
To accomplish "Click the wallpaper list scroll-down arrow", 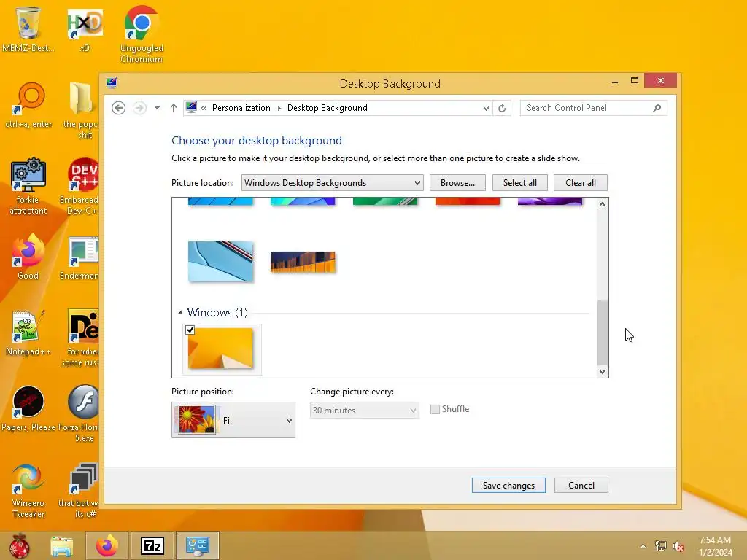I will point(602,371).
